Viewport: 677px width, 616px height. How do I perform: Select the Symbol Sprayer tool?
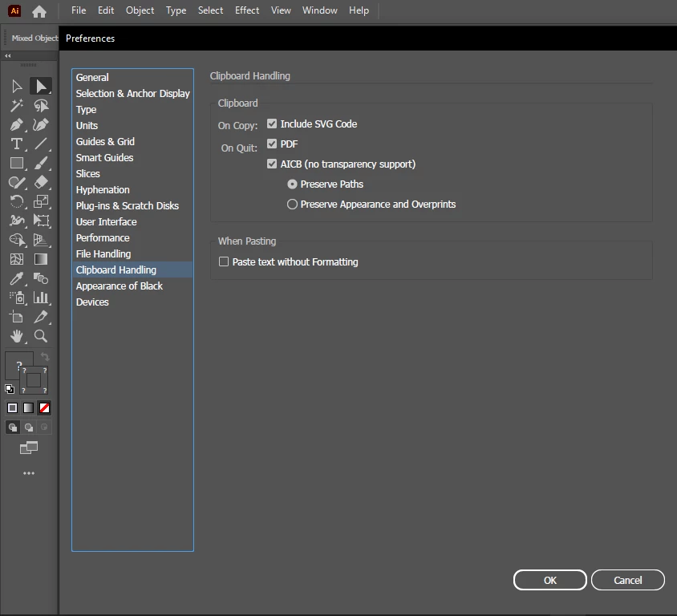(x=16, y=298)
